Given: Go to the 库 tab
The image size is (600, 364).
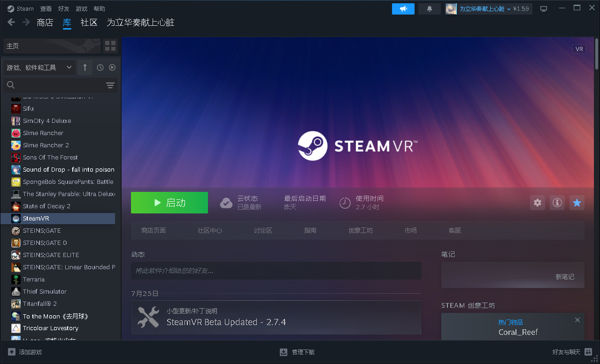Looking at the screenshot, I should 67,22.
